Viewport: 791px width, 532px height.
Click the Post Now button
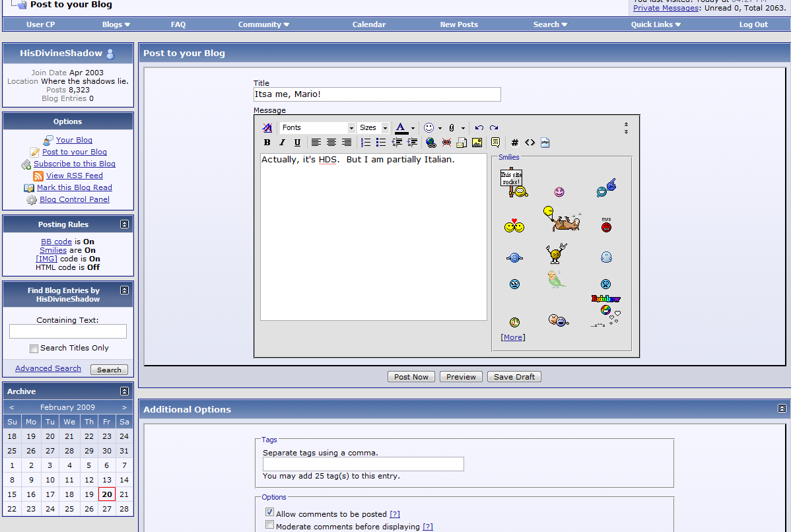tap(411, 377)
